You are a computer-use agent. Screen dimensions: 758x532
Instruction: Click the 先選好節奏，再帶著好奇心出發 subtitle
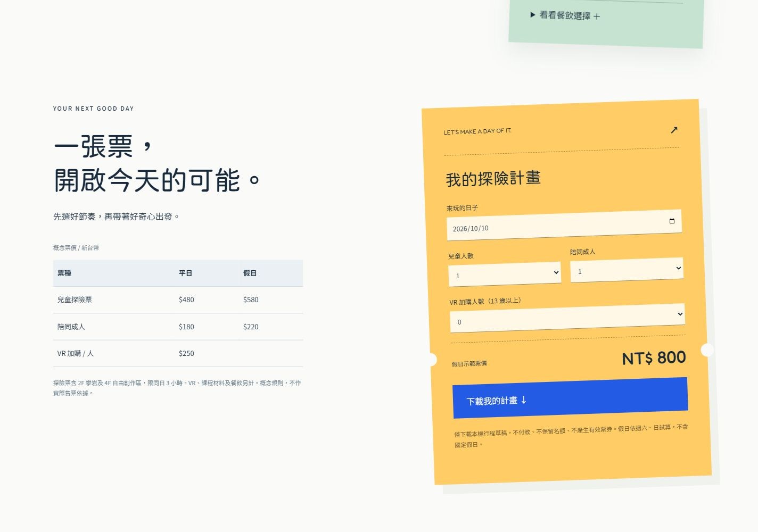pos(117,217)
